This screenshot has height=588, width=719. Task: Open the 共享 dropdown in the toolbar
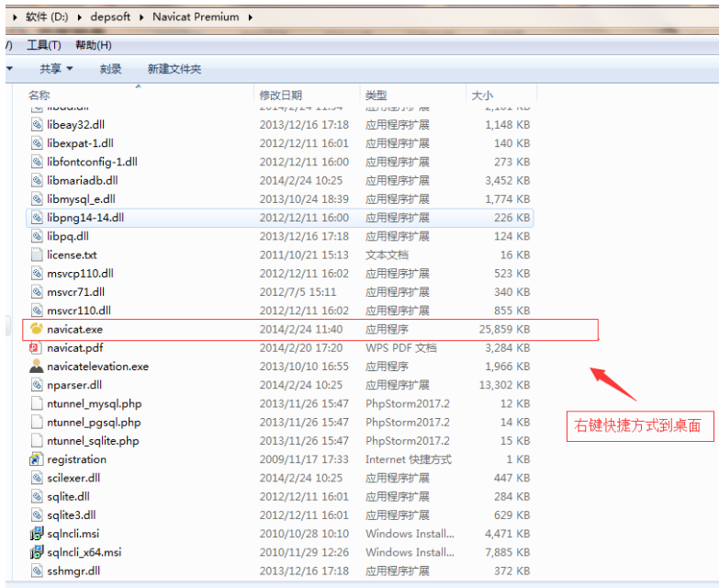click(x=56, y=69)
